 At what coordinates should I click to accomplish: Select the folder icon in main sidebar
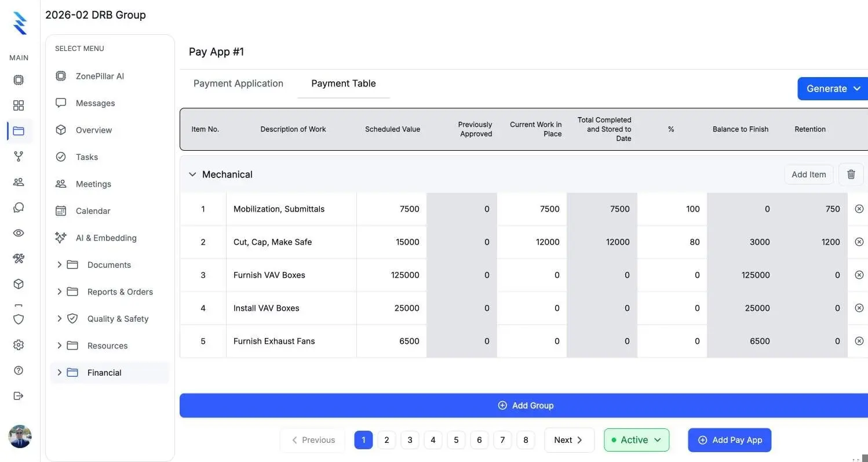tap(19, 131)
